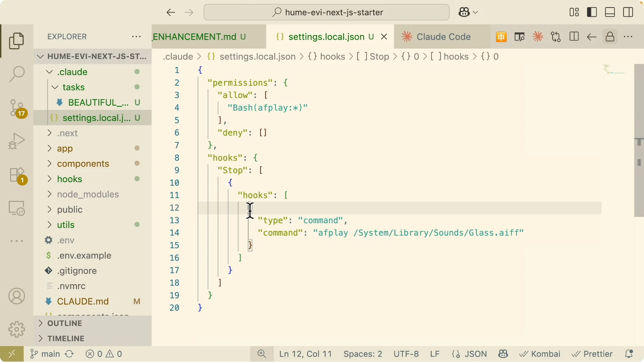Open the BEAUTIFUL_ markdown file
The height and width of the screenshot is (362, 644).
coord(93,103)
